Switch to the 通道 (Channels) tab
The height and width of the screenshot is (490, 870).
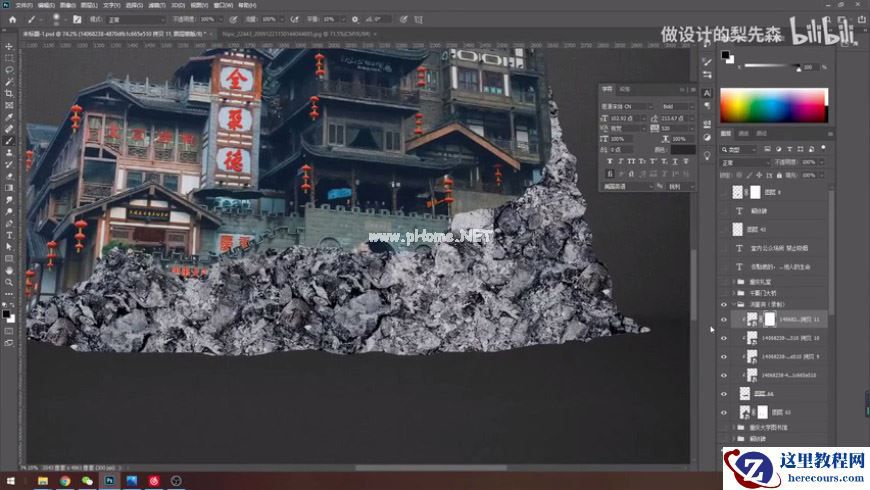click(x=743, y=134)
